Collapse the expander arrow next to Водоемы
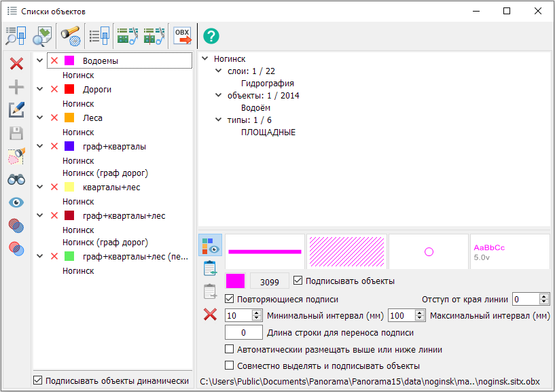Viewport: 555px width, 392px height. 39,60
